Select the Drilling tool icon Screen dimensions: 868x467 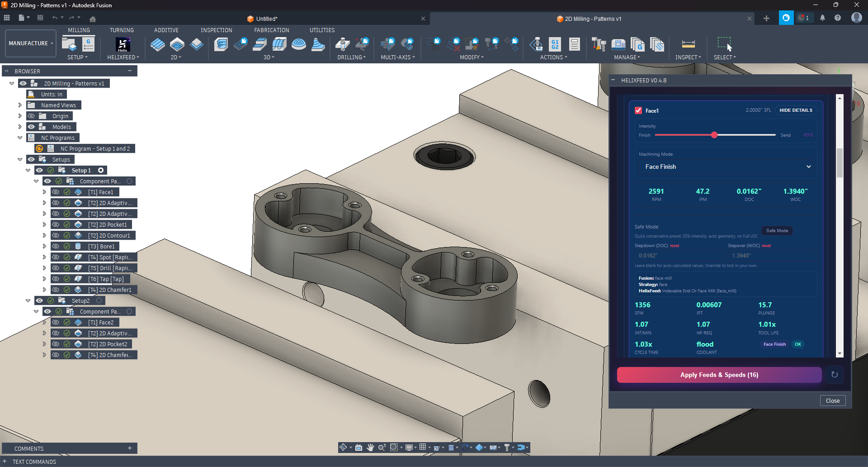(342, 44)
